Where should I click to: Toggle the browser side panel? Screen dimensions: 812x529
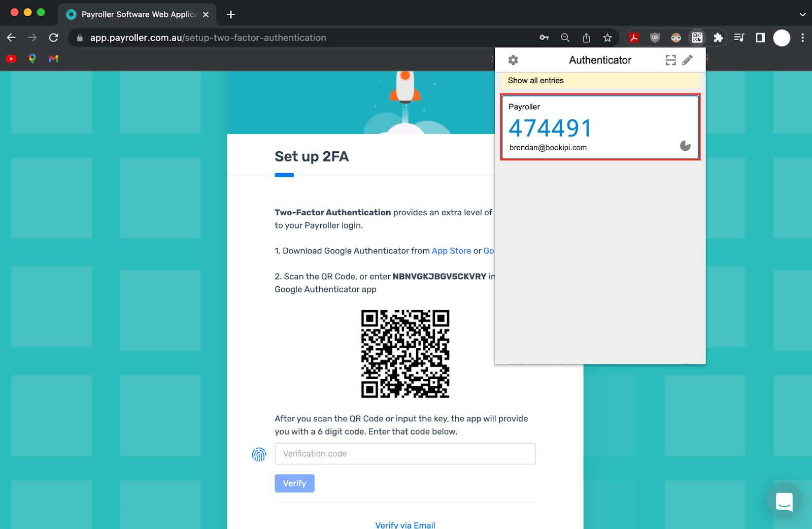coord(759,38)
